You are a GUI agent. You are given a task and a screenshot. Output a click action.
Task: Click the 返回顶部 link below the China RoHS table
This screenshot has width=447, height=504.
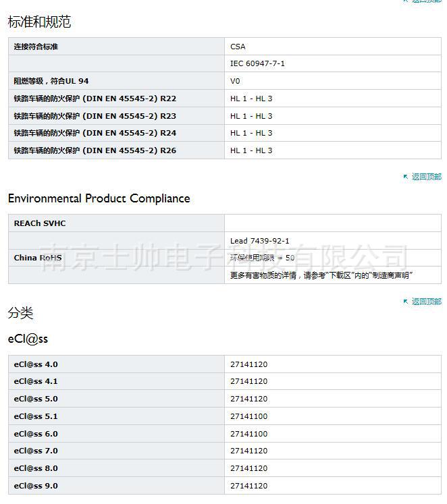click(426, 302)
